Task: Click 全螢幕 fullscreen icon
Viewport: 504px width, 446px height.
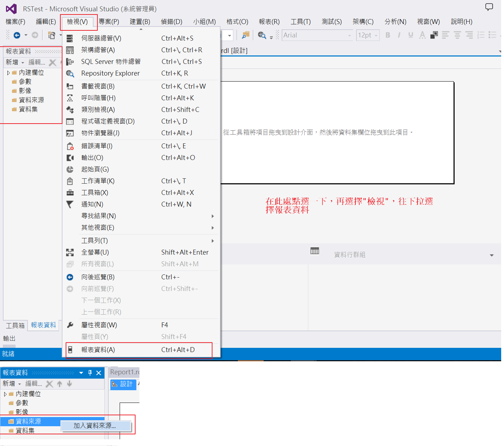Action: point(70,252)
